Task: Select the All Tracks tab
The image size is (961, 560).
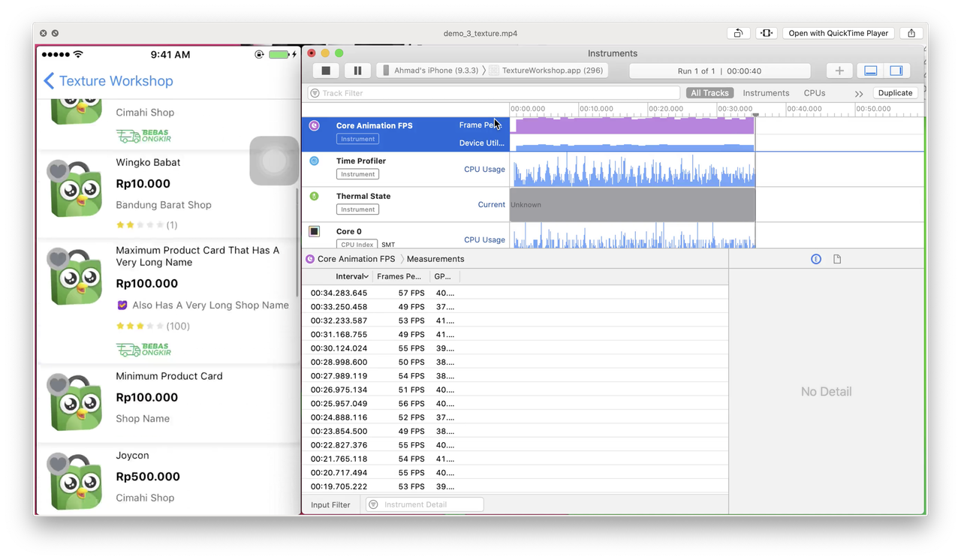Action: [x=709, y=93]
